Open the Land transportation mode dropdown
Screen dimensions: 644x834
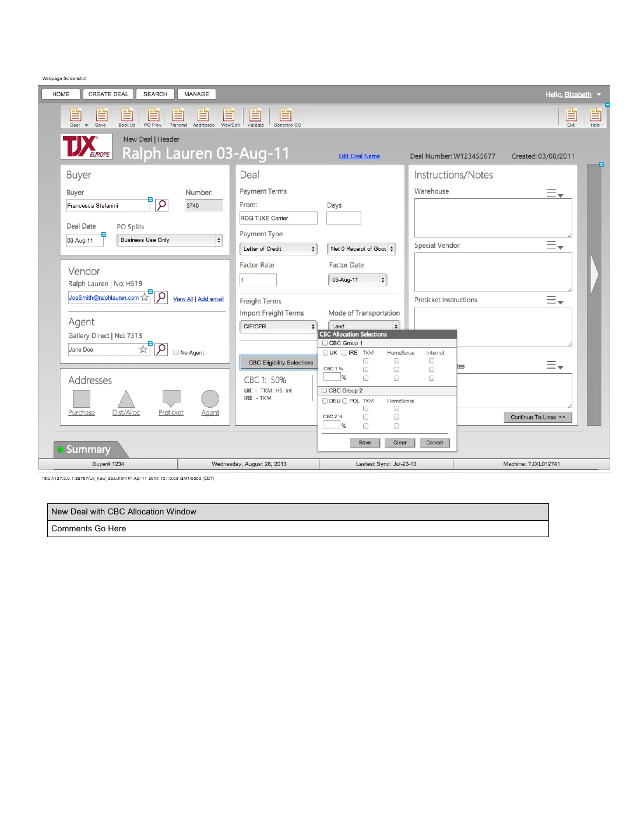point(364,325)
